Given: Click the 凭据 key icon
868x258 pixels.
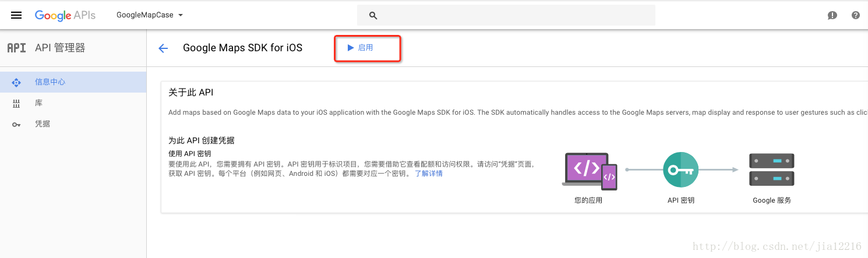Looking at the screenshot, I should 16,125.
